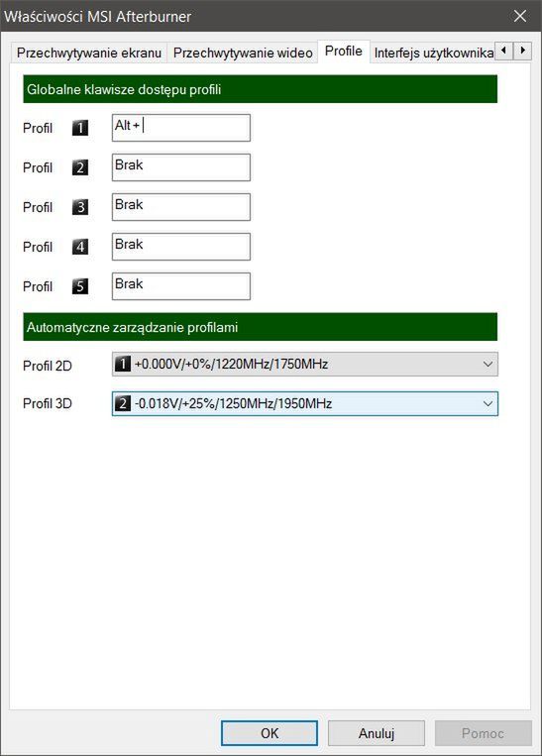
Task: Focus the Profil 5 hotkey field
Action: click(x=180, y=286)
